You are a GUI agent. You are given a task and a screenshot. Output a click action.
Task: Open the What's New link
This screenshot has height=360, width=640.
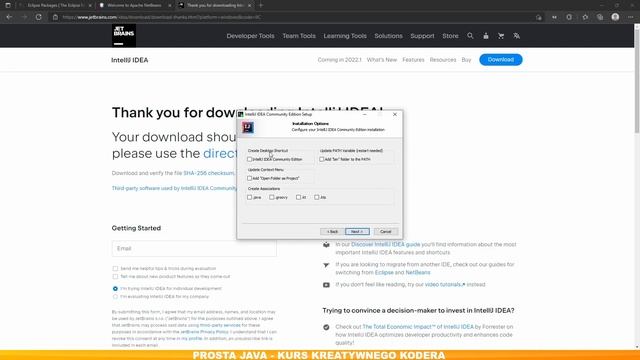382,60
